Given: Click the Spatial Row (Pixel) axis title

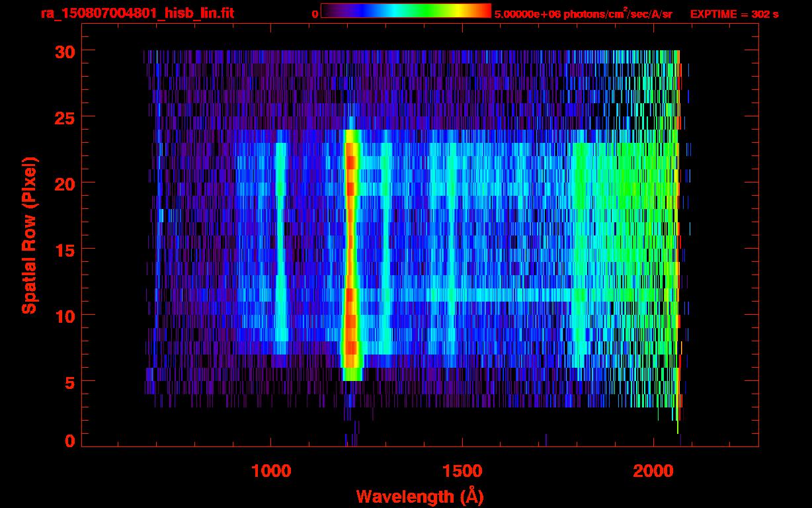Looking at the screenshot, I should (30, 235).
